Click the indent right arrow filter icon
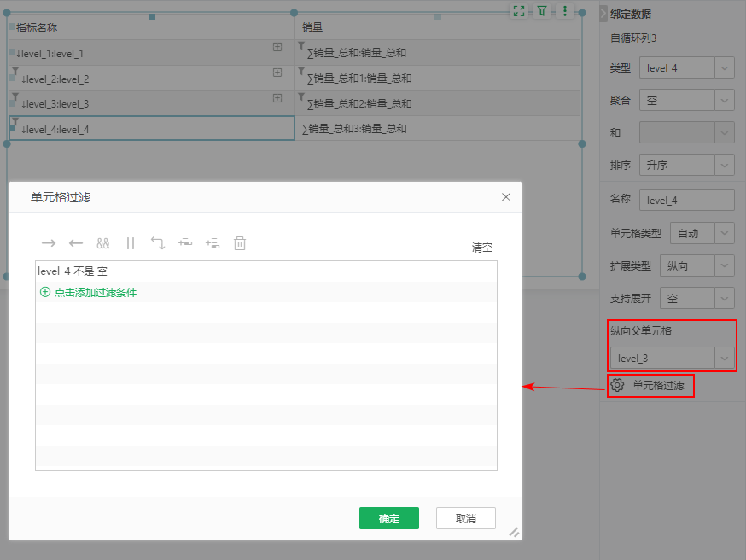Viewport: 746px width, 560px height. tap(49, 243)
